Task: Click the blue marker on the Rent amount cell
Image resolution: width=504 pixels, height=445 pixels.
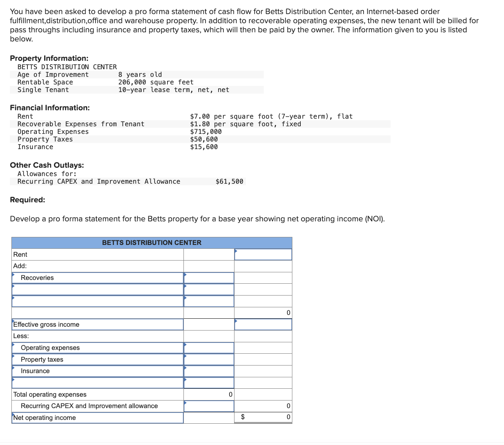Action: 236,250
